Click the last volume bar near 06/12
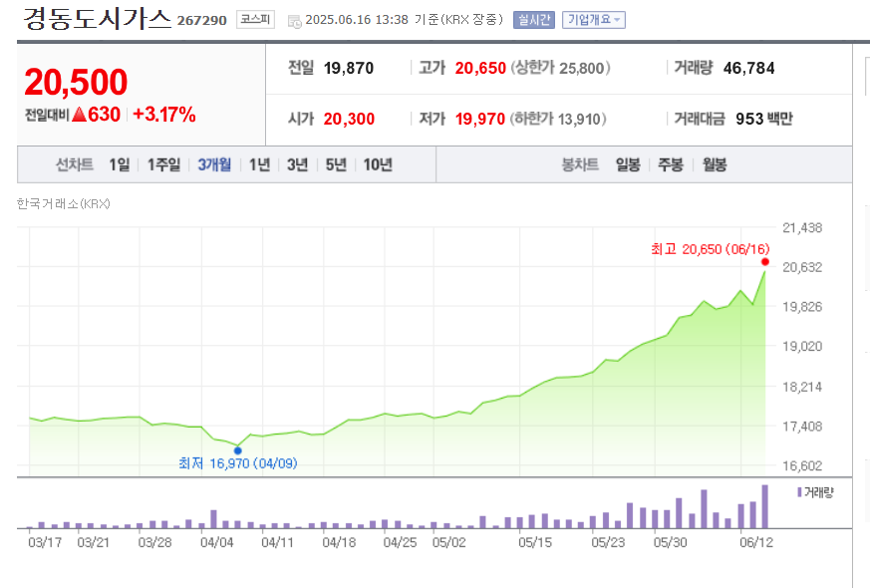Image resolution: width=870 pixels, height=588 pixels. pyautogui.click(x=764, y=506)
